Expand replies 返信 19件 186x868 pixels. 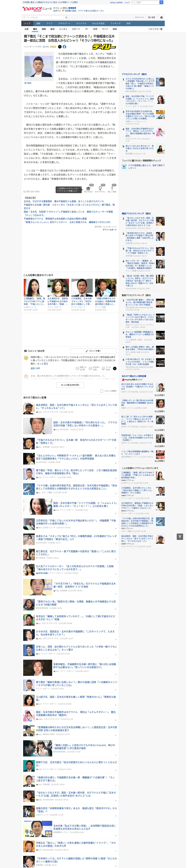[35, 368]
